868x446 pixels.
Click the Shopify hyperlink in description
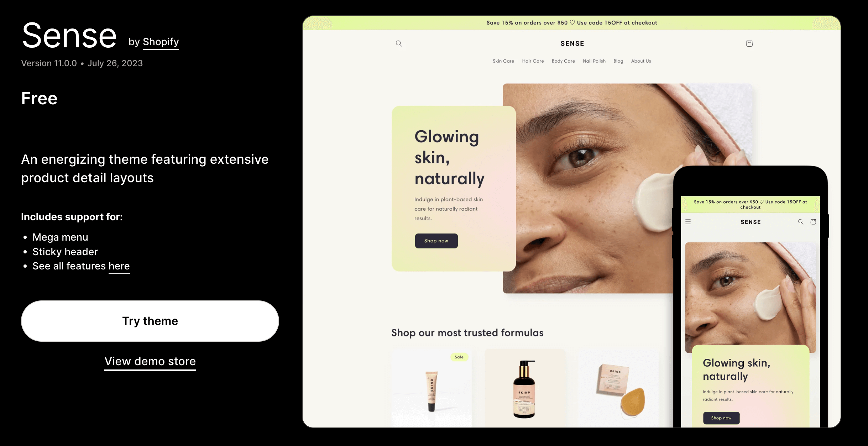161,42
